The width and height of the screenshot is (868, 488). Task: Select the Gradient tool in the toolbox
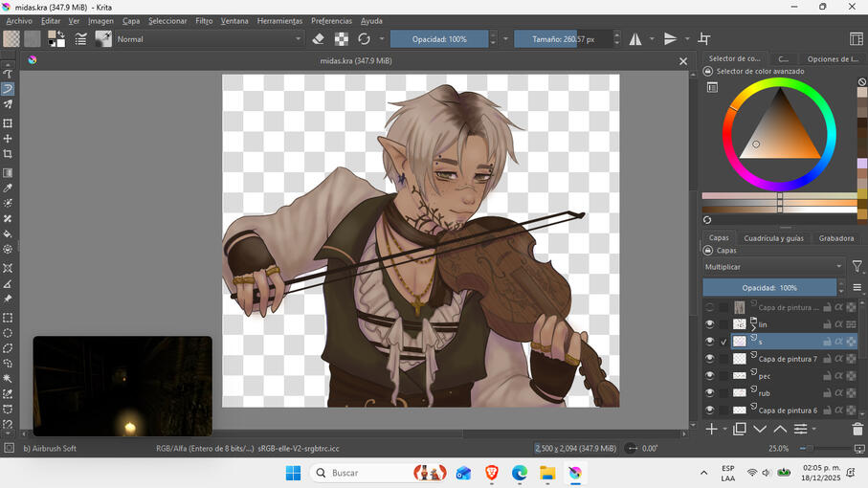point(8,173)
